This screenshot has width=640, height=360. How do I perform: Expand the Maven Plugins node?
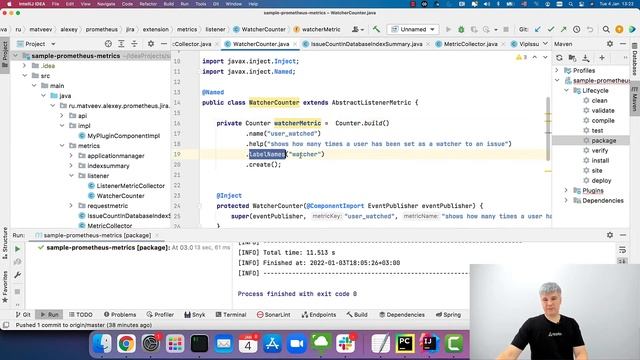(x=566, y=191)
